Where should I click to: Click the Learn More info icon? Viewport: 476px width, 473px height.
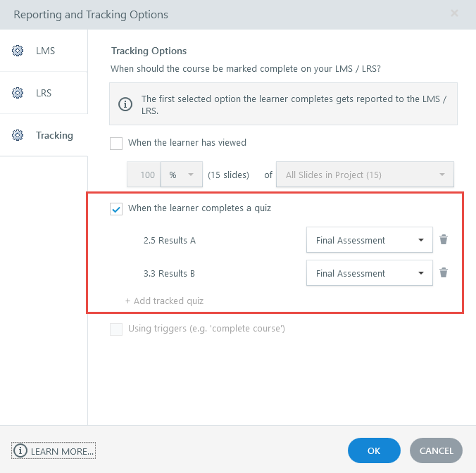[20, 450]
